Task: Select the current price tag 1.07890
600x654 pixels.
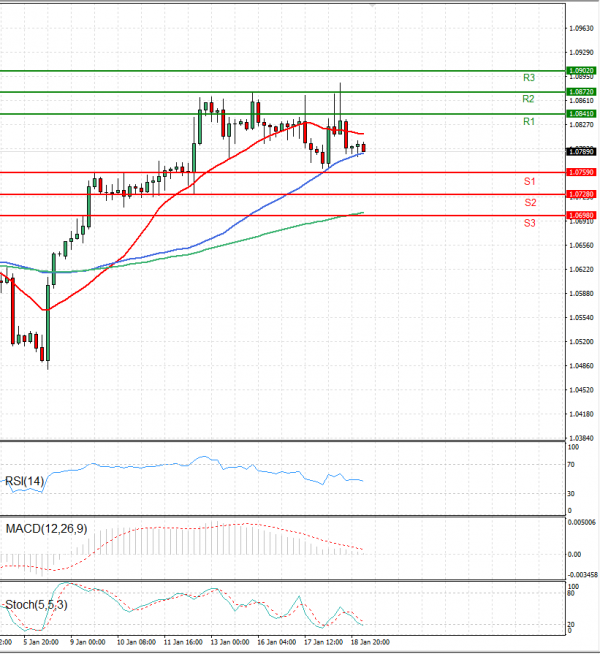Action: [581, 151]
